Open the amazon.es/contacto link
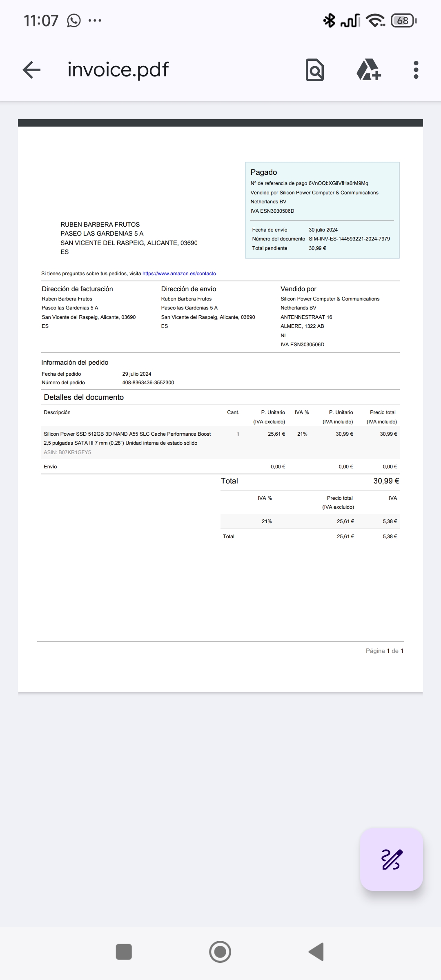 point(179,274)
